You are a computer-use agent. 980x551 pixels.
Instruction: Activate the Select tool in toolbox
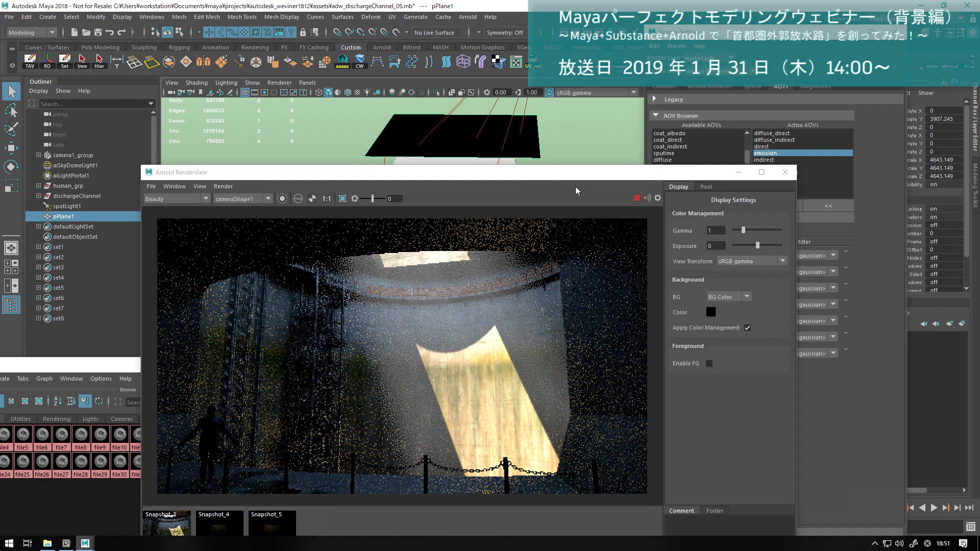[x=11, y=92]
